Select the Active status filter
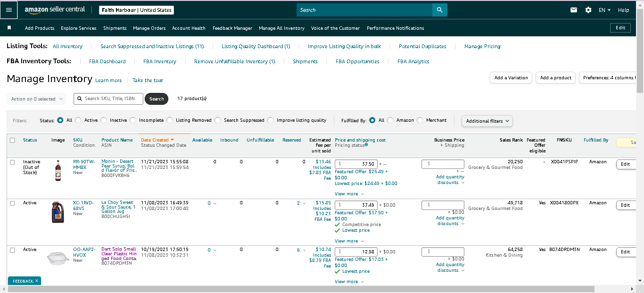The width and height of the screenshot is (644, 293). coord(78,120)
